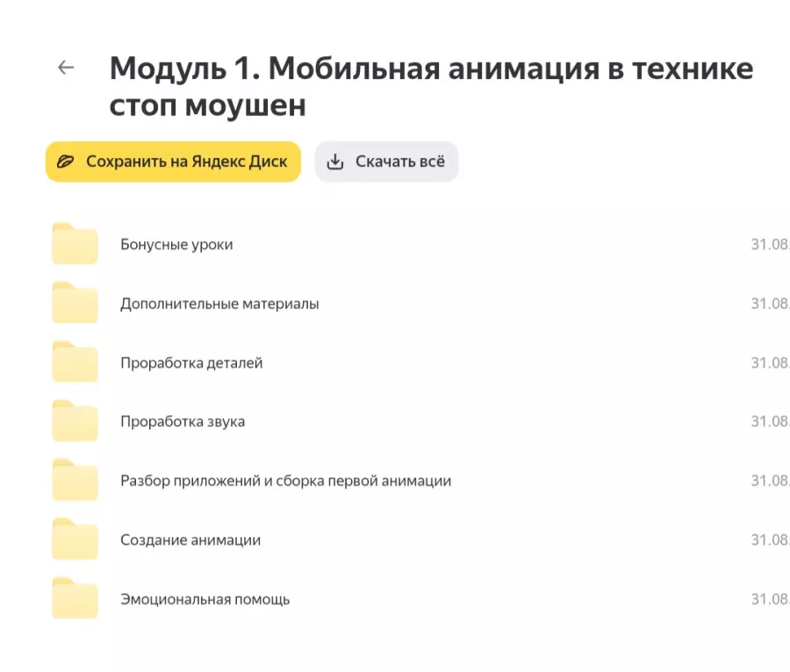Open the Бонусные уроки folder icon

75,243
